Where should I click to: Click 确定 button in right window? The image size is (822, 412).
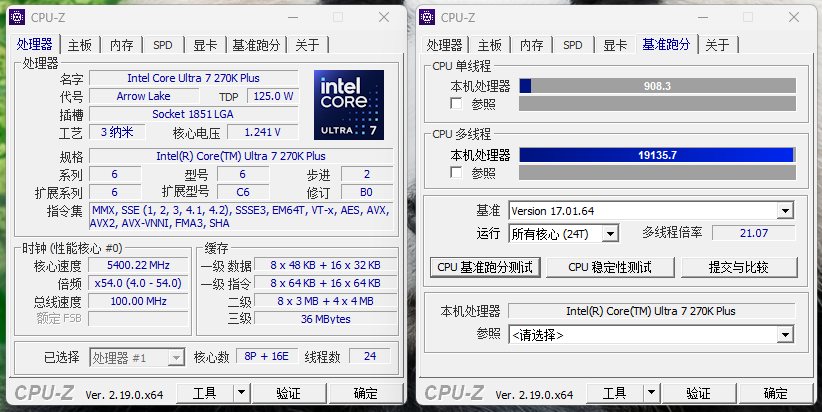tap(775, 393)
